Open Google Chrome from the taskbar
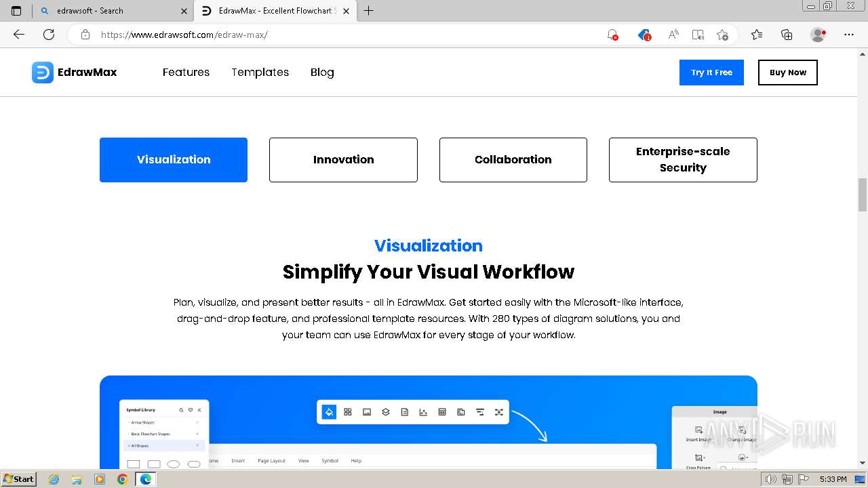868x488 pixels. (x=123, y=479)
